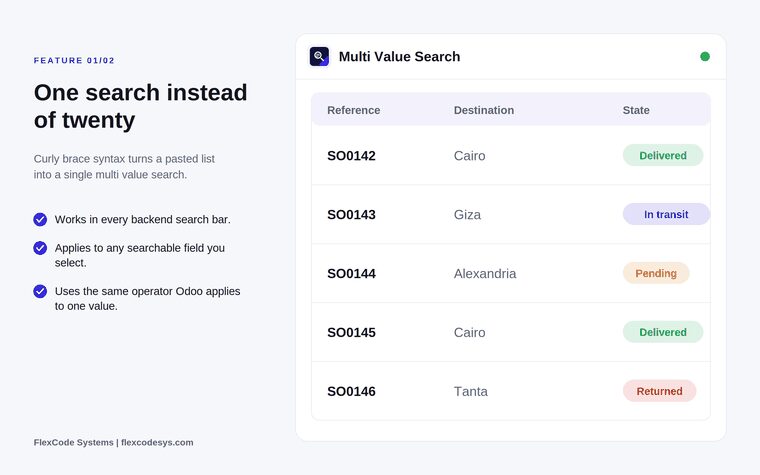Screen dimensions: 760x475
Task: Click the 'Curly brace syntax' description text
Action: 124,167
